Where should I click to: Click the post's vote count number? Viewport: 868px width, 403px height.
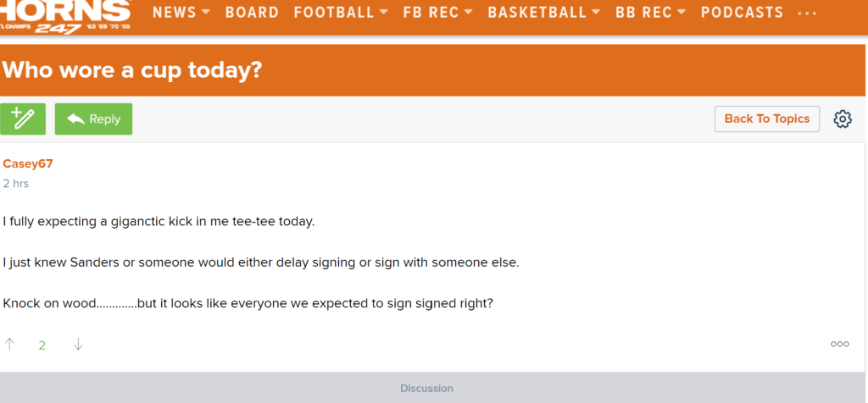42,345
